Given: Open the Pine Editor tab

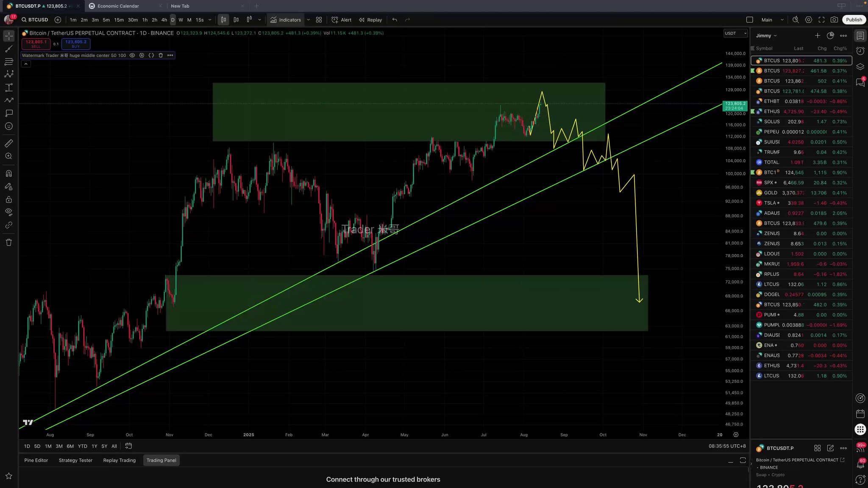Looking at the screenshot, I should [x=36, y=460].
